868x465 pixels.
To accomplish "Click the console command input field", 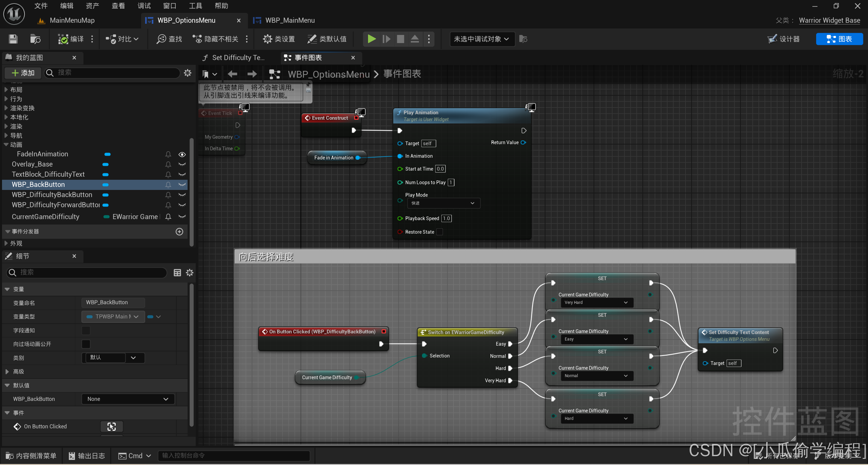I will tap(234, 456).
